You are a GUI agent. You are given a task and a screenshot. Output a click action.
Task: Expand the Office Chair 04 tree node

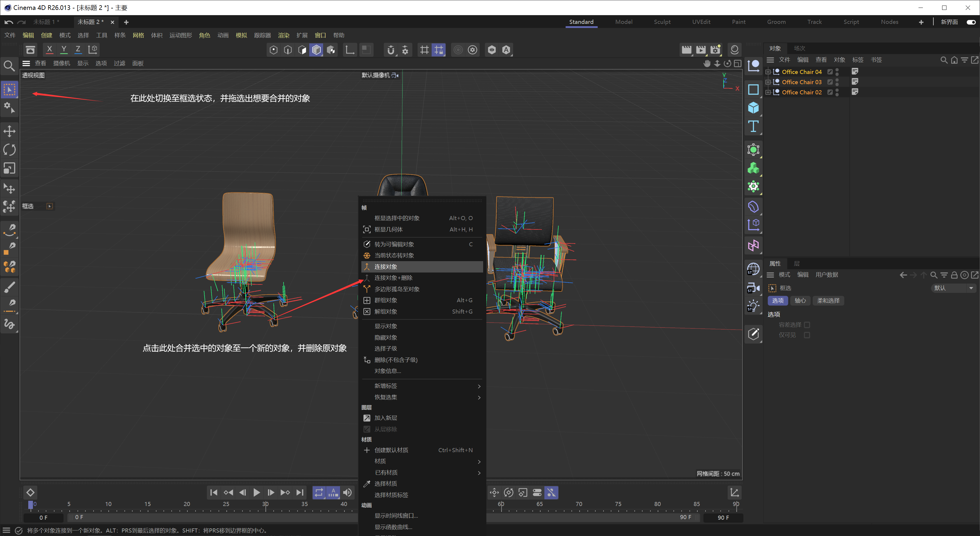pos(768,72)
